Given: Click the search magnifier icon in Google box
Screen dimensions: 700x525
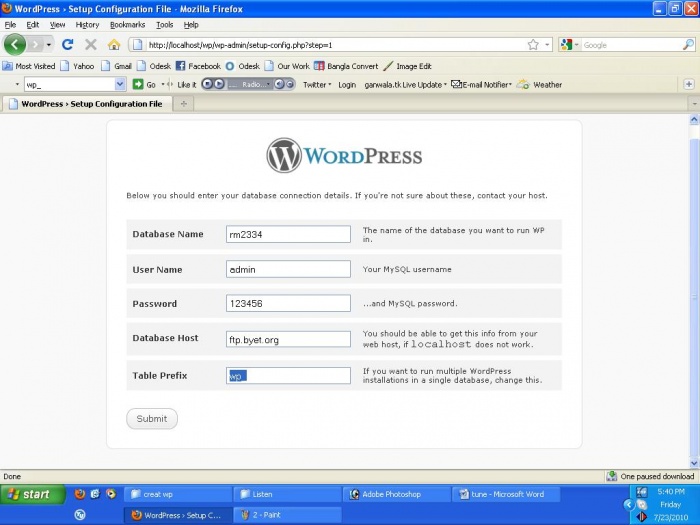Looking at the screenshot, I should tap(688, 45).
